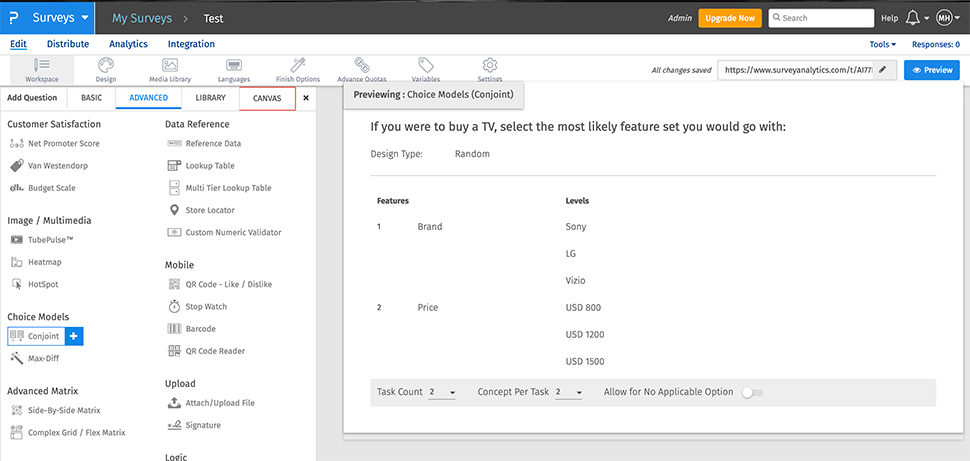The width and height of the screenshot is (970, 461).
Task: Add a Side-By-Side Matrix question
Action: pos(55,410)
